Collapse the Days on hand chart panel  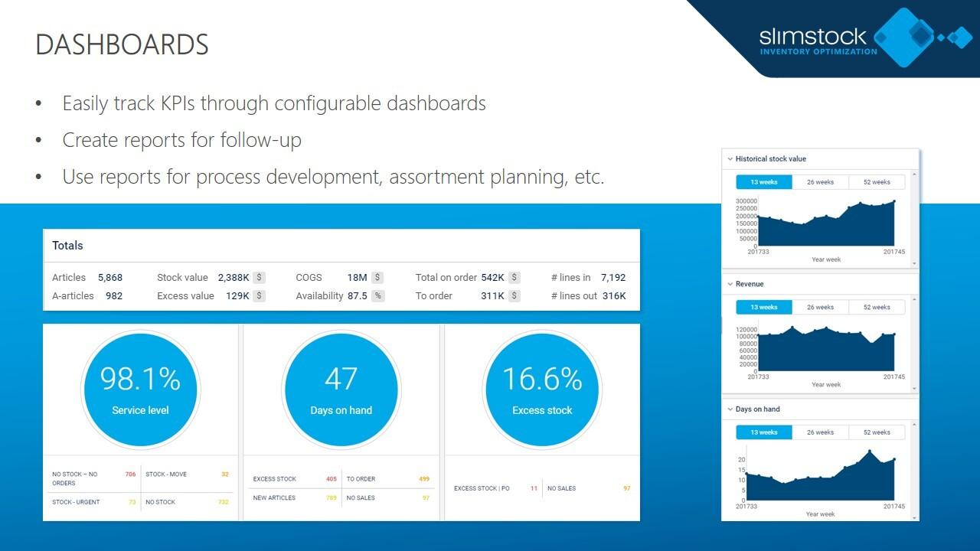729,409
